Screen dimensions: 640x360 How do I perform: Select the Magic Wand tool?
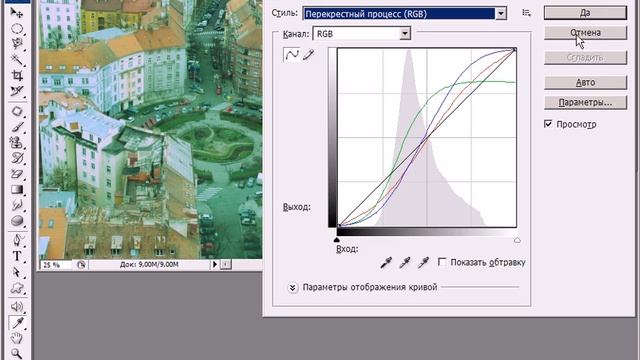17,59
